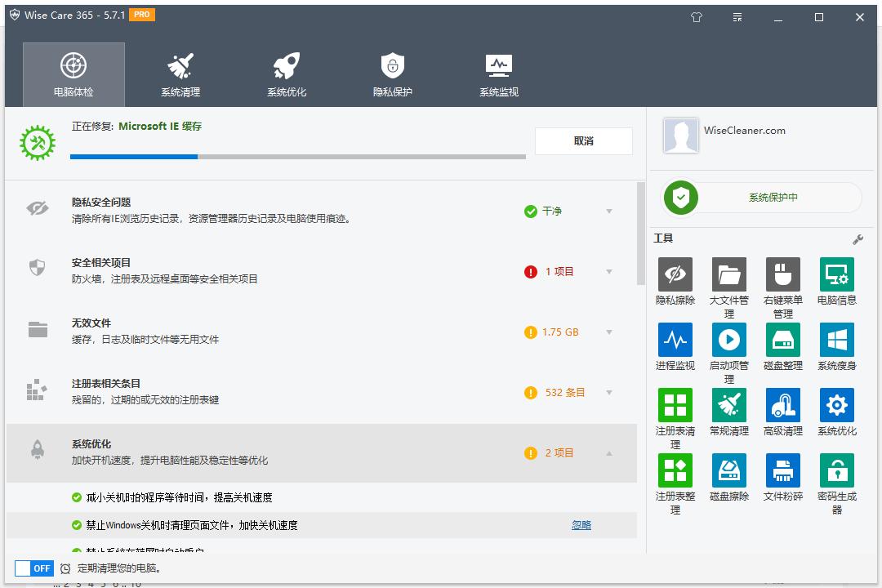Open the 隐私擦除 privacy eraser tool
882x588 pixels.
[675, 274]
